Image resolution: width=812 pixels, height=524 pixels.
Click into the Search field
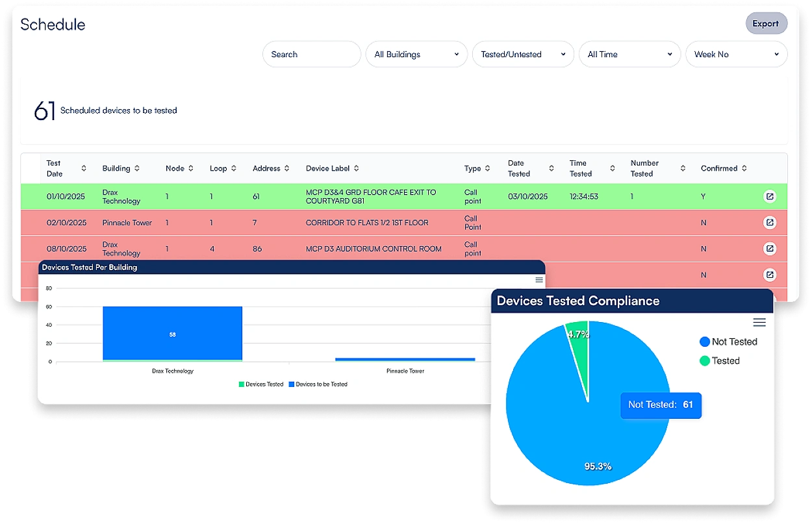tap(311, 55)
